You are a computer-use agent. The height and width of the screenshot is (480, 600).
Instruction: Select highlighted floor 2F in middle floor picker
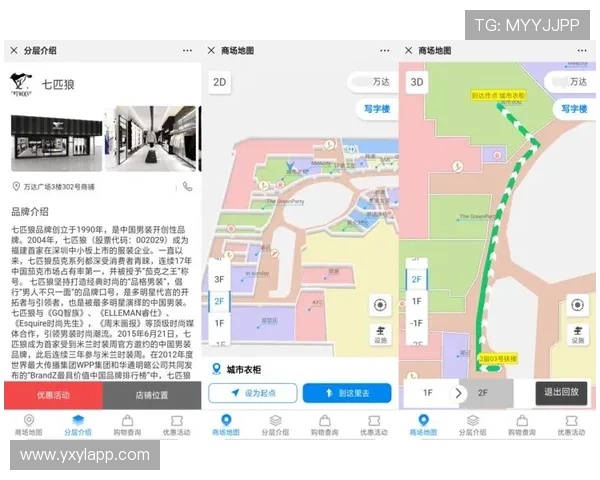point(219,301)
